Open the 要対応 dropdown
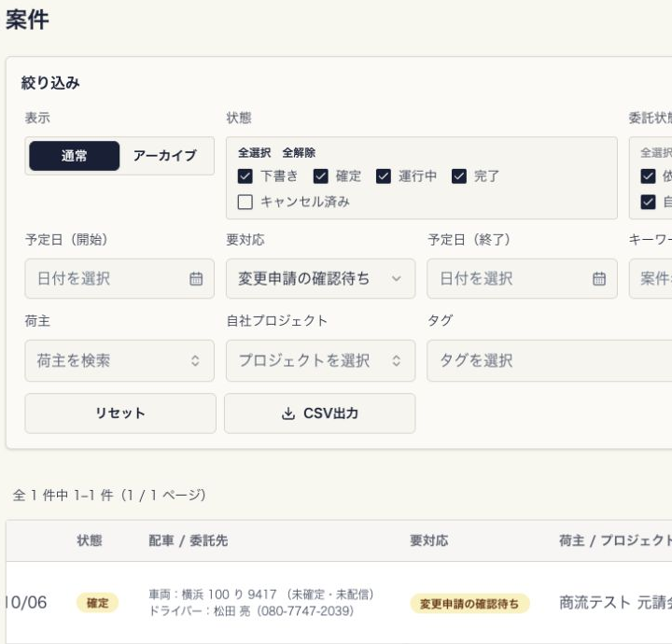The width and height of the screenshot is (672, 644). pos(320,278)
